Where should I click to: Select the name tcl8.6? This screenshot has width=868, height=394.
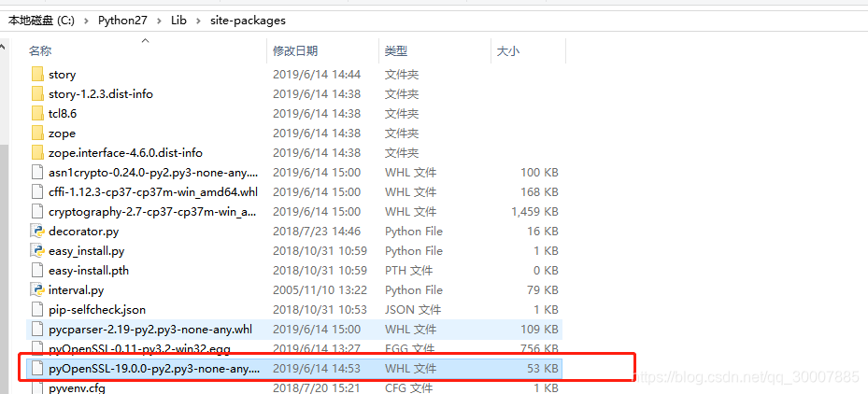pyautogui.click(x=61, y=114)
